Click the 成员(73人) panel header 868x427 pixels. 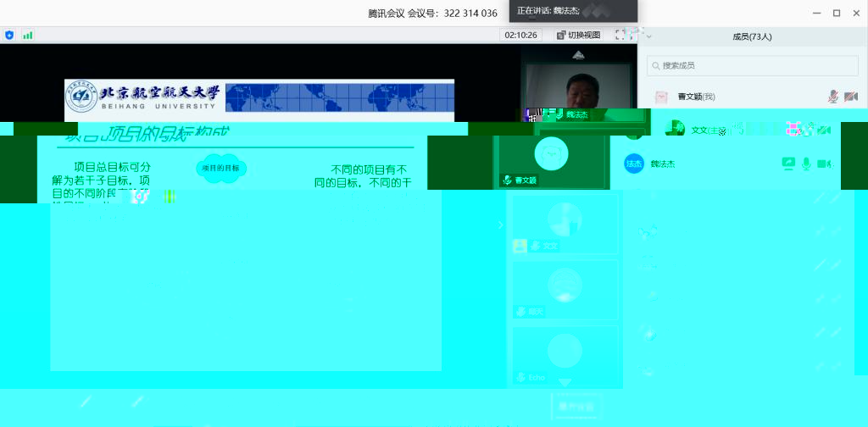(x=752, y=36)
